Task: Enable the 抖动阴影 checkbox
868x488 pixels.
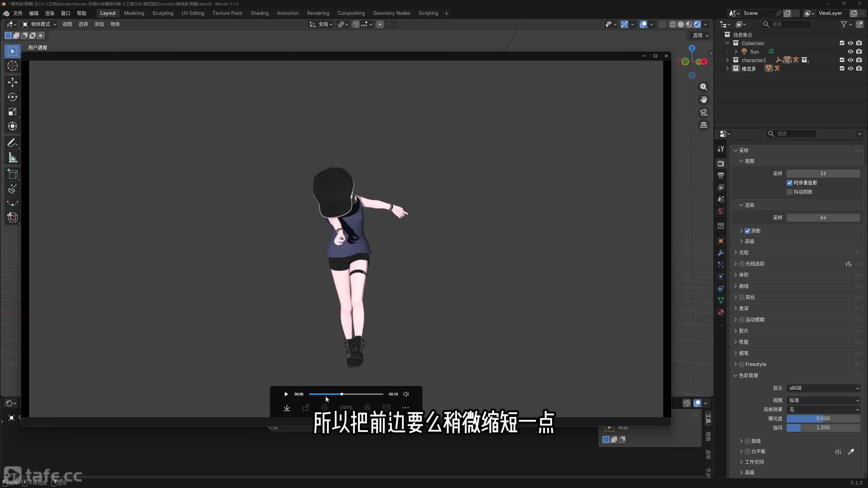Action: click(789, 192)
